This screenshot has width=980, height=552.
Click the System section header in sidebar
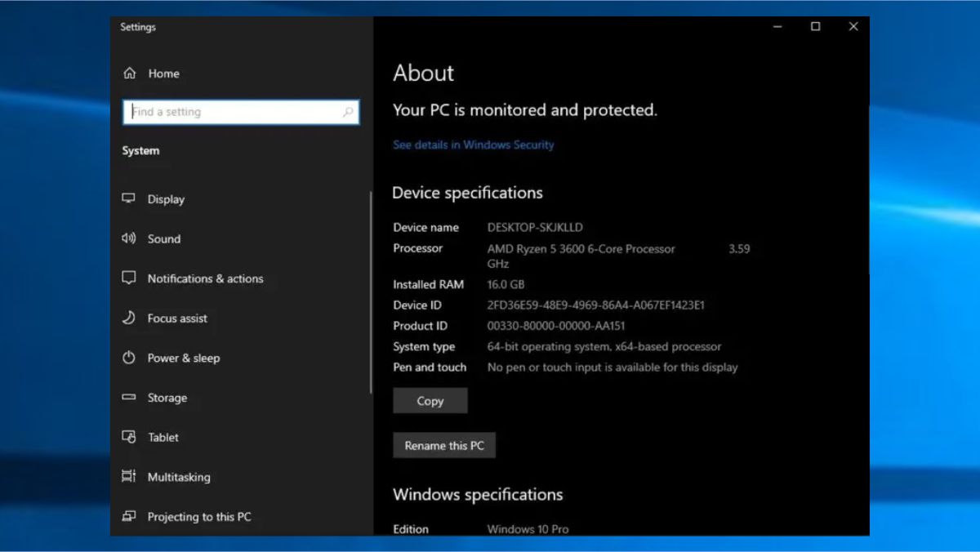(x=140, y=150)
